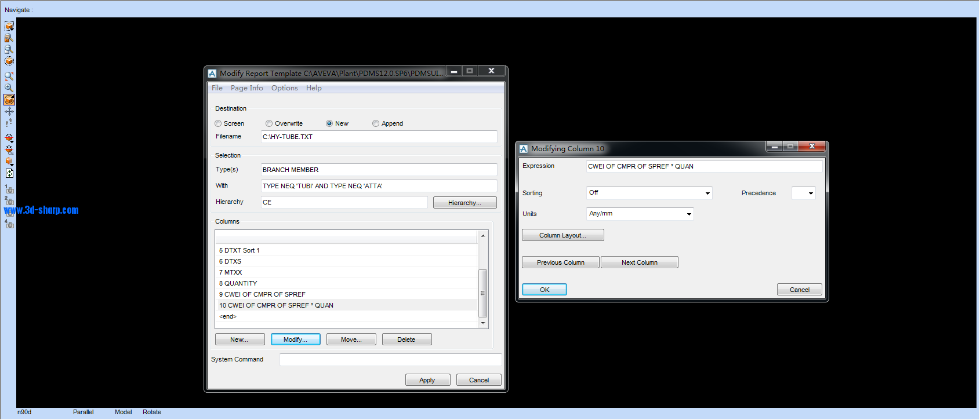The height and width of the screenshot is (420, 980).
Task: Click OK in Modifying Column 10 dialog
Action: (545, 290)
